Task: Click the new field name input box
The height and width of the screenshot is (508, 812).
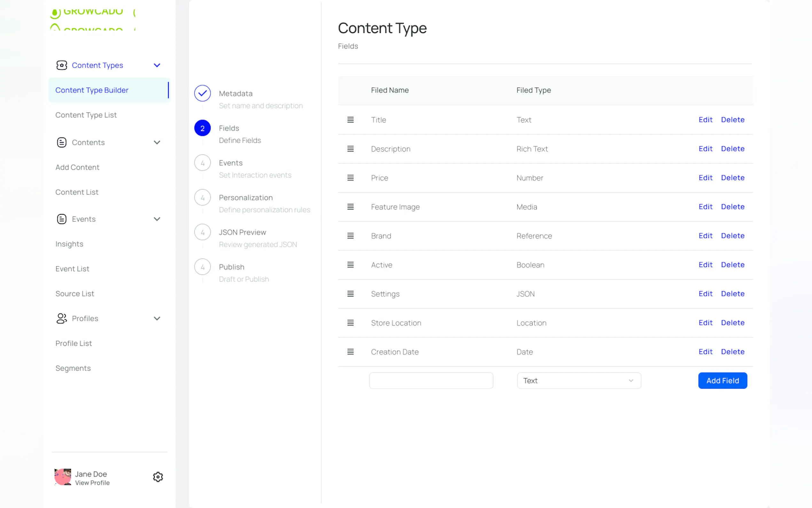Action: (431, 381)
